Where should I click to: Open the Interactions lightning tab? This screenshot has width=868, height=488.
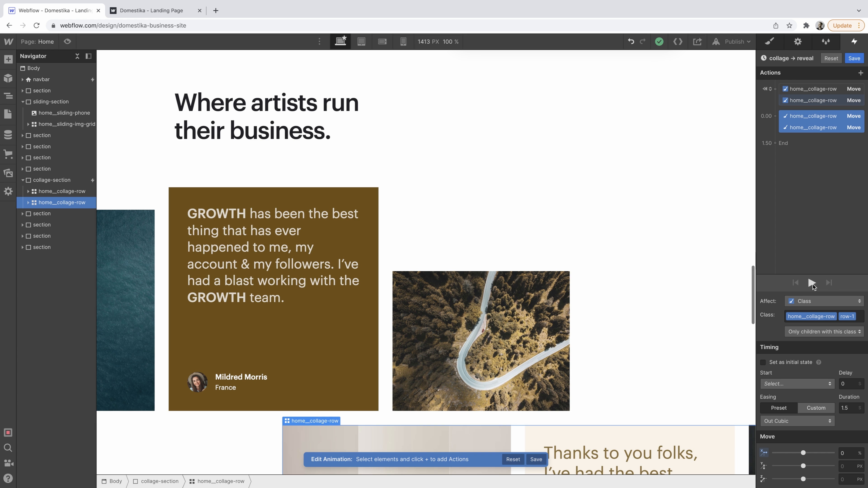pyautogui.click(x=854, y=41)
